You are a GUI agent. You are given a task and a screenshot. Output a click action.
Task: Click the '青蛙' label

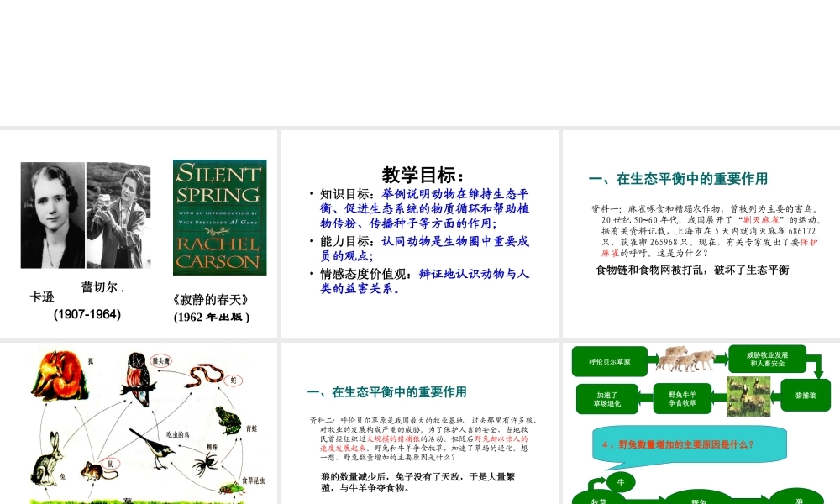point(252,428)
